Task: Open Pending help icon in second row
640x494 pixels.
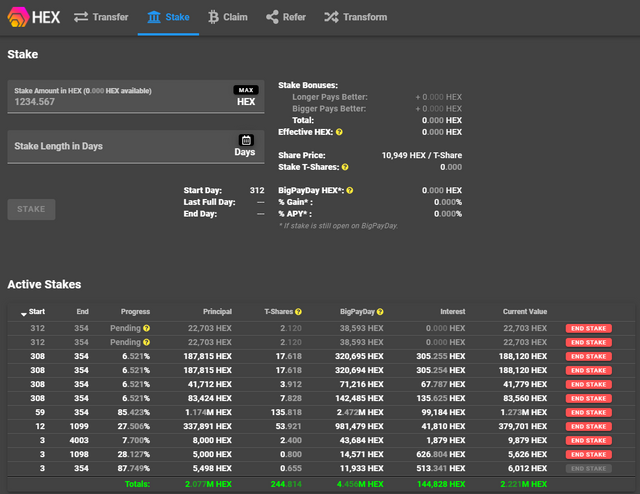Action: coord(147,342)
